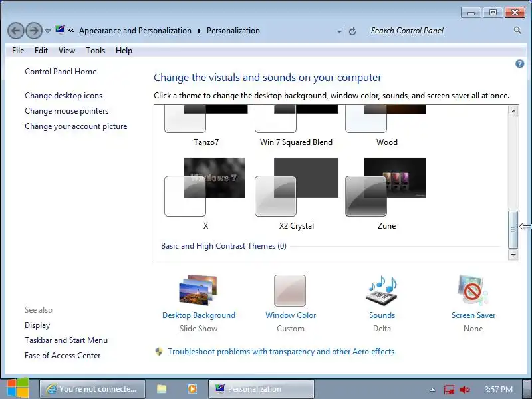Open Desktop Background slide show icon
The height and width of the screenshot is (399, 532).
click(x=198, y=290)
